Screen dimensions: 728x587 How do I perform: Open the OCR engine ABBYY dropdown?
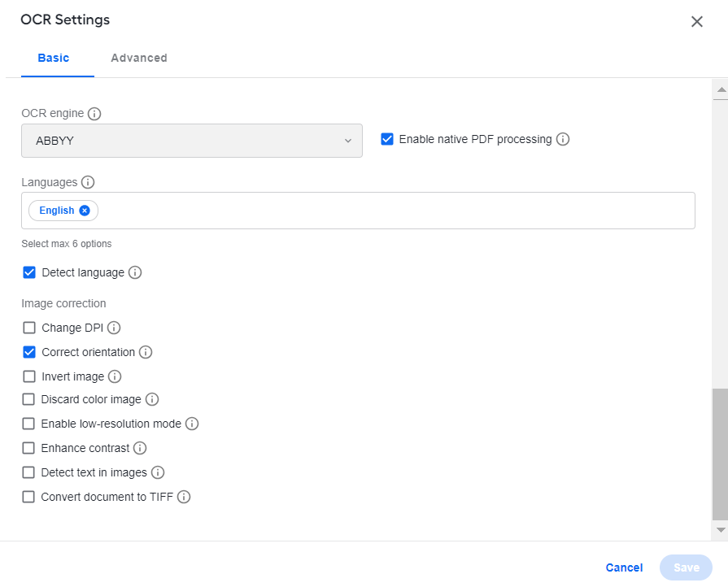click(x=192, y=141)
